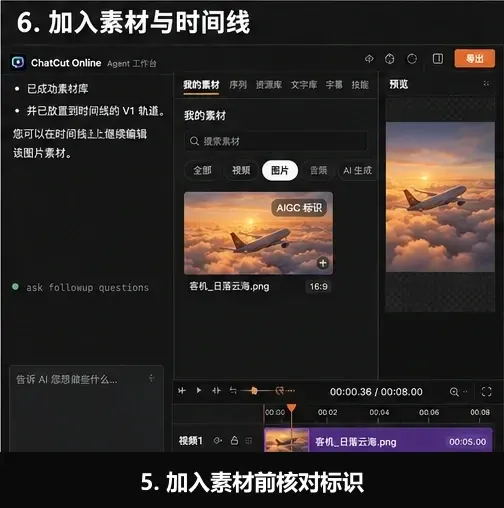Click the orange icon at slider's right end

click(280, 390)
